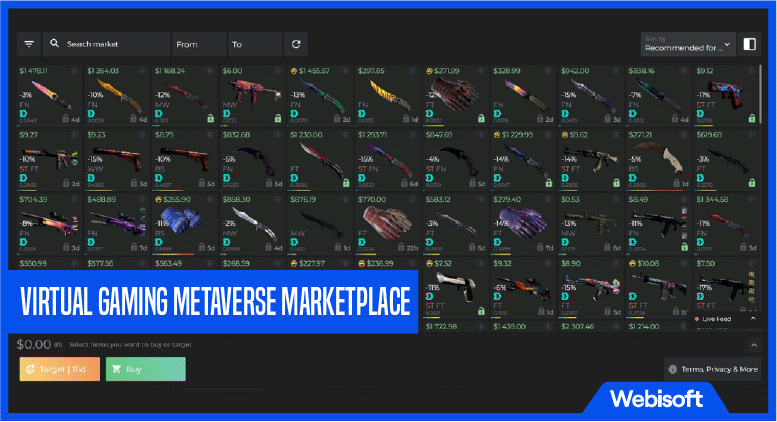This screenshot has height=422, width=777.
Task: Click the $268.59 price label
Action: tap(236, 264)
